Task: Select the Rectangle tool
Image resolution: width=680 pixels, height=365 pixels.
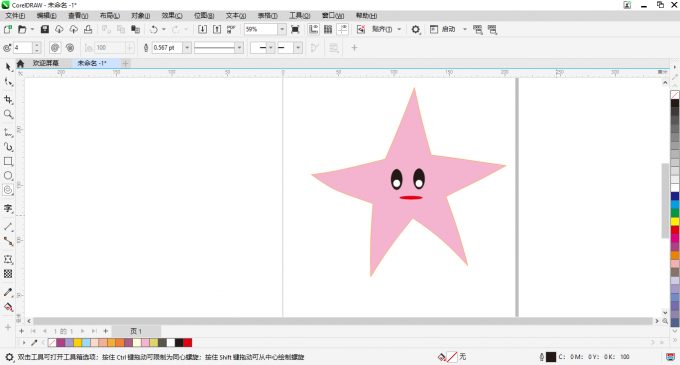Action: [x=8, y=161]
